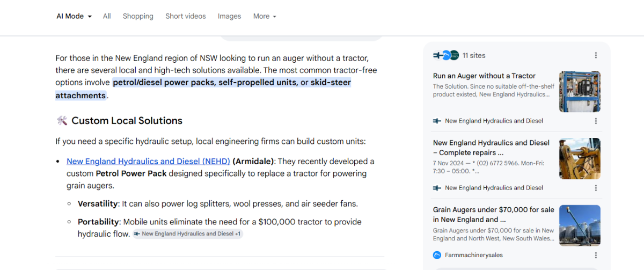This screenshot has height=270, width=644.
Task: Open options menu for Complete repairs result
Action: 596,188
